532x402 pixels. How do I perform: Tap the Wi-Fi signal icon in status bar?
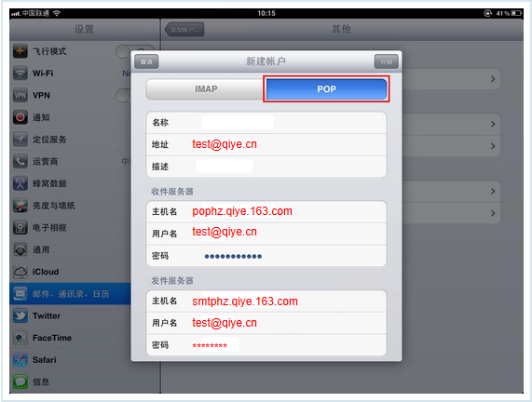point(57,13)
